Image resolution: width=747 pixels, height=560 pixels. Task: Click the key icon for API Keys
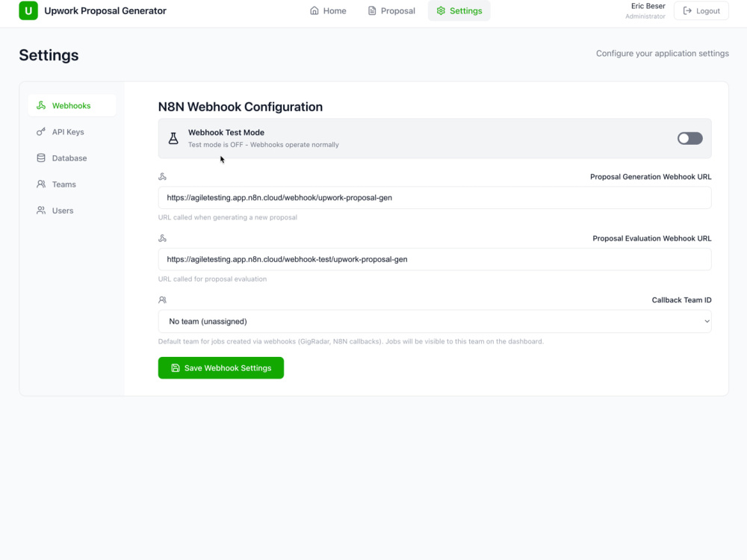click(41, 131)
